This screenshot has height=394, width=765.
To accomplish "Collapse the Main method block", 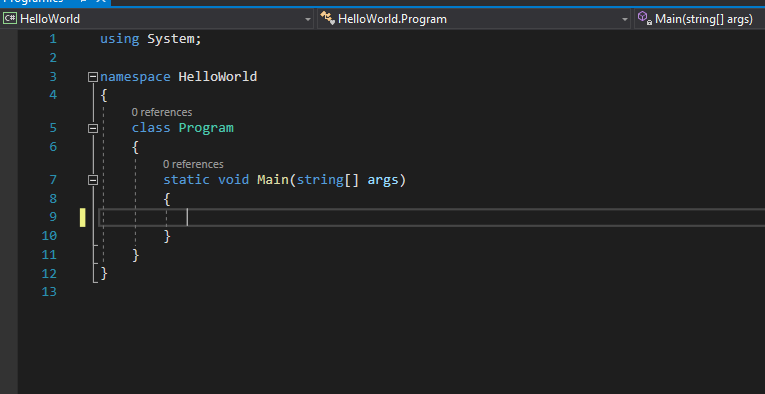I will coord(93,180).
